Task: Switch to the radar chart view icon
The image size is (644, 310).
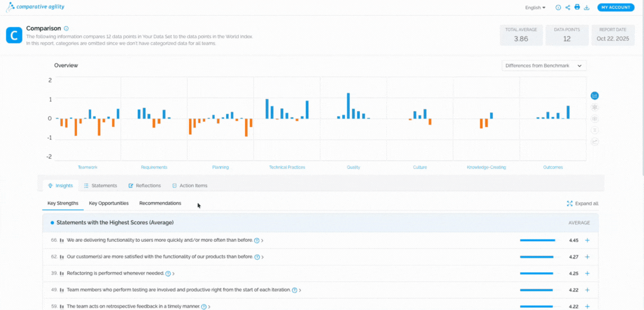Action: click(594, 107)
